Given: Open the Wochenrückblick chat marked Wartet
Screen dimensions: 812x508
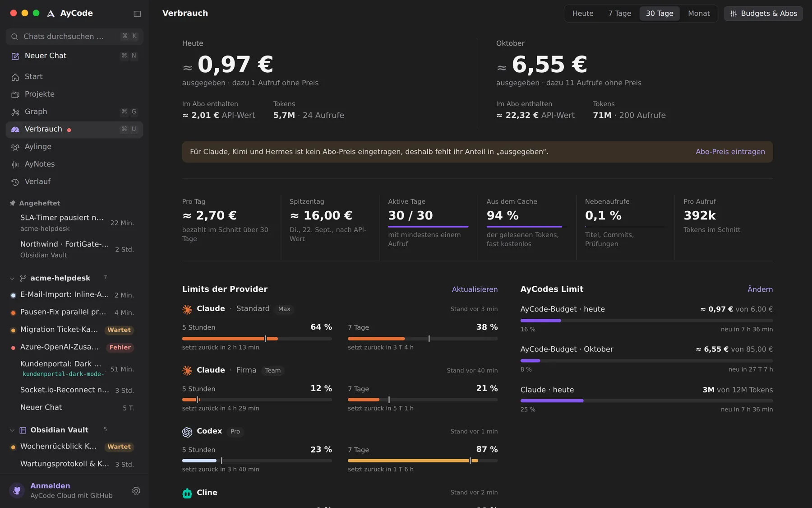Looking at the screenshot, I should [74, 447].
